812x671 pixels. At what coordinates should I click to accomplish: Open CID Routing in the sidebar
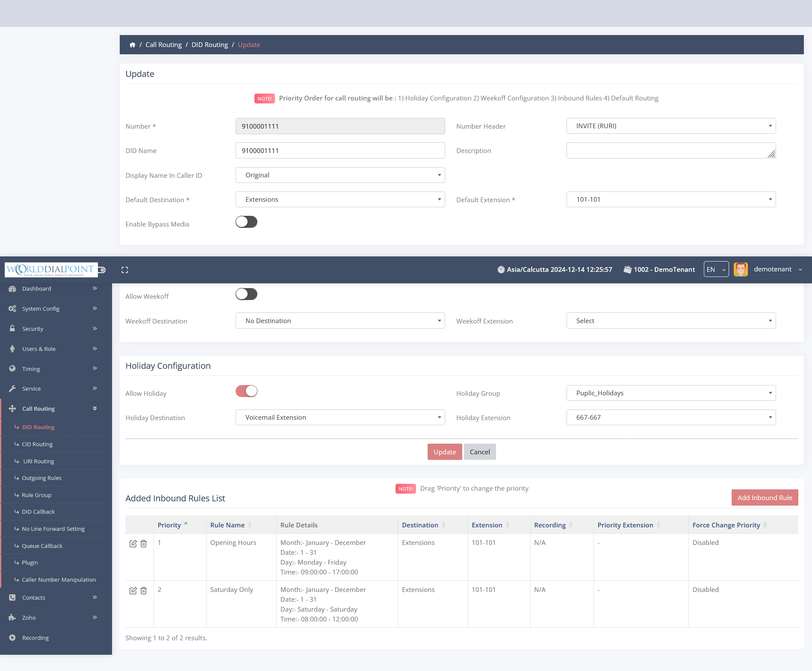click(37, 444)
